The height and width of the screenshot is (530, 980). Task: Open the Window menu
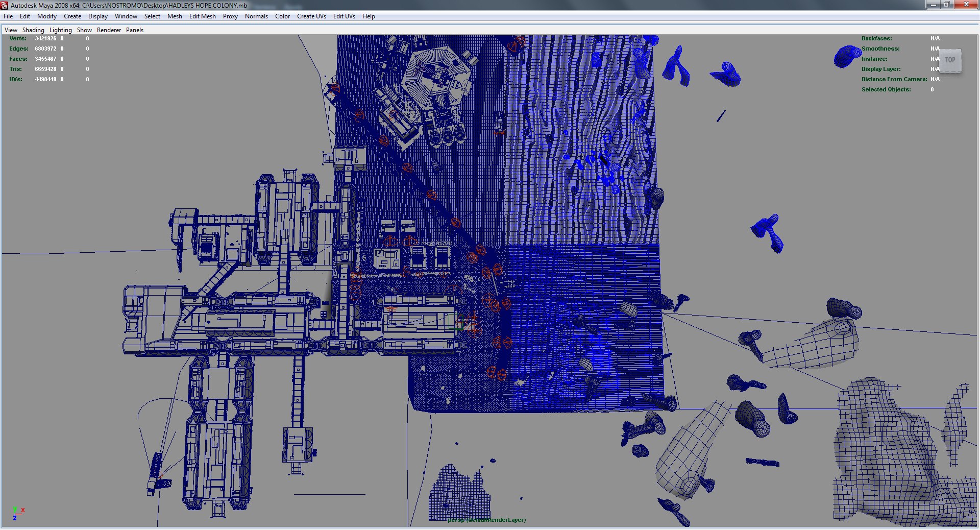coord(126,16)
